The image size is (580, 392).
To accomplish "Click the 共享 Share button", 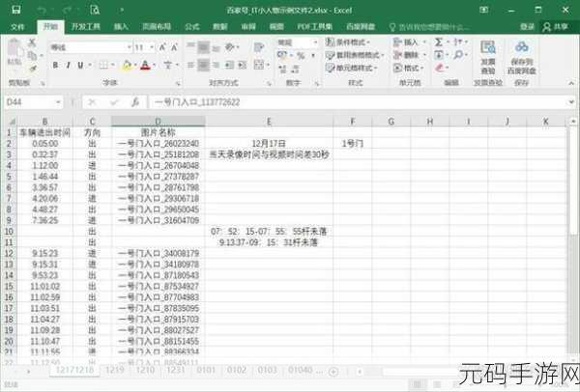I will point(556,27).
